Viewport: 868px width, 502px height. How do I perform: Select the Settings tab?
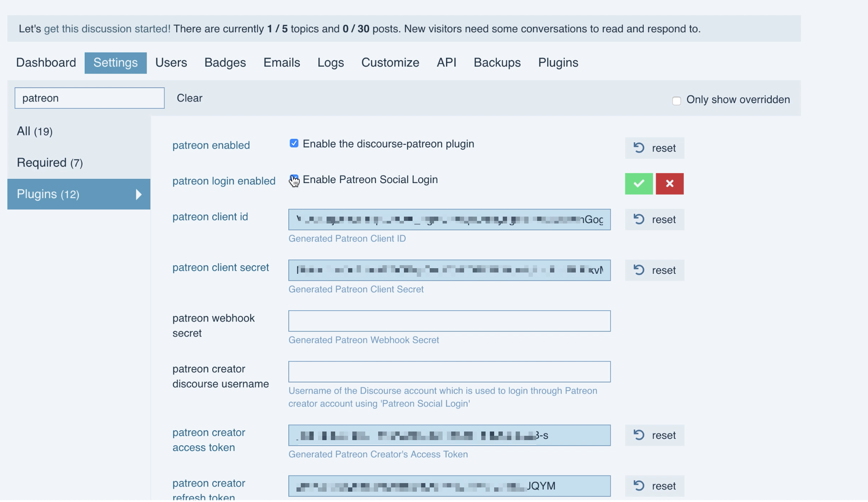(116, 63)
